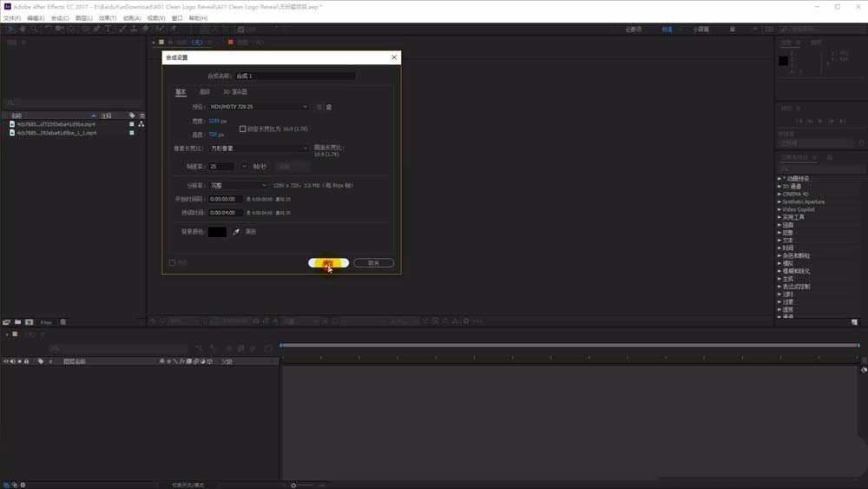Image resolution: width=868 pixels, height=489 pixels.
Task: Toggle the preview checkbox at dialog bottom
Action: tap(172, 263)
